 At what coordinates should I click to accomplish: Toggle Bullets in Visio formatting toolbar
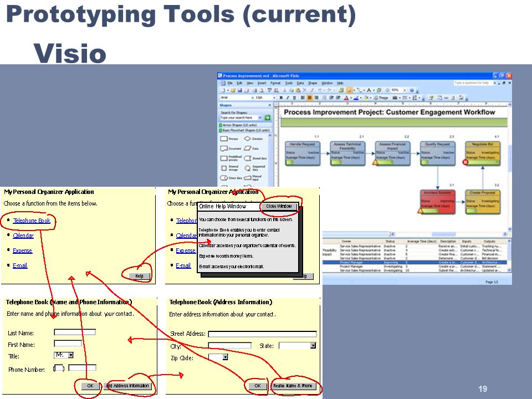325,98
